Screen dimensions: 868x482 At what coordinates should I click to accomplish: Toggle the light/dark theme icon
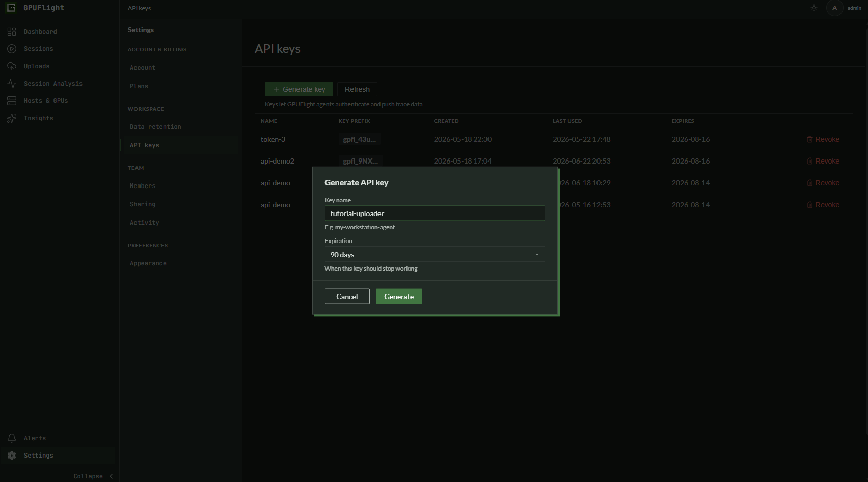coord(814,8)
